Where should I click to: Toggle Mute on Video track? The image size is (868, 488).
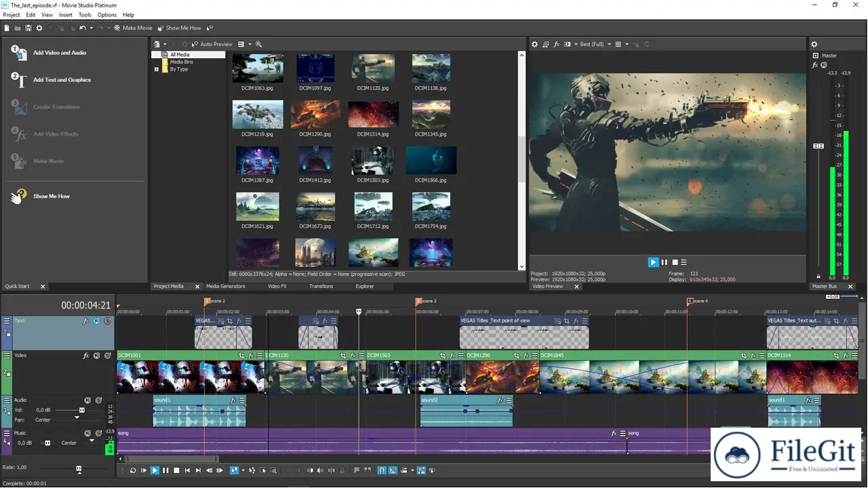(97, 355)
